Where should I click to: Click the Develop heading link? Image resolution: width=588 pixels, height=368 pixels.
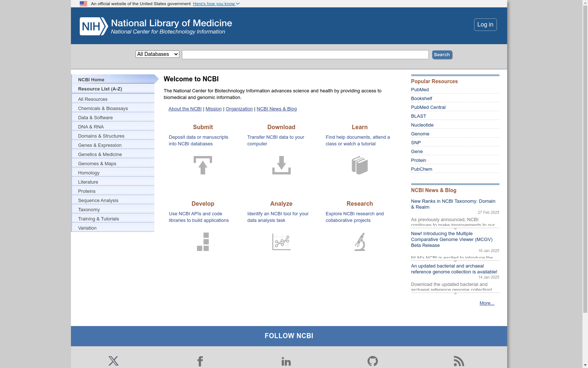(x=203, y=204)
